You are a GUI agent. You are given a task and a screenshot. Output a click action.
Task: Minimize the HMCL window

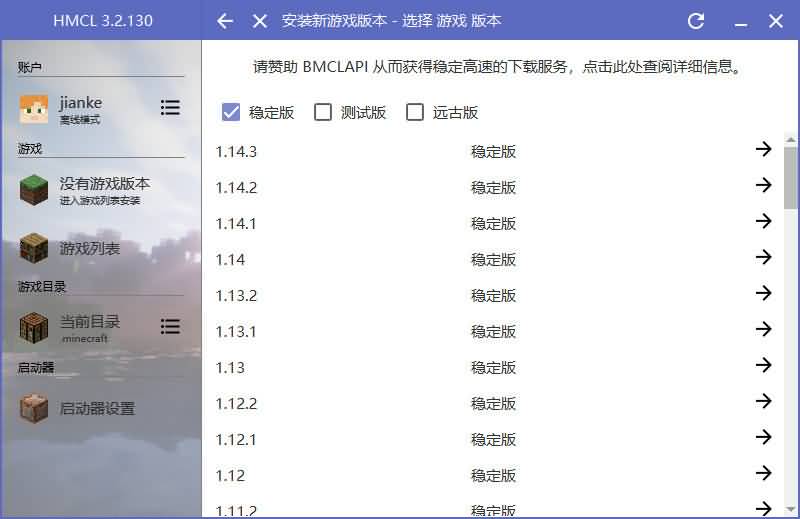741,24
